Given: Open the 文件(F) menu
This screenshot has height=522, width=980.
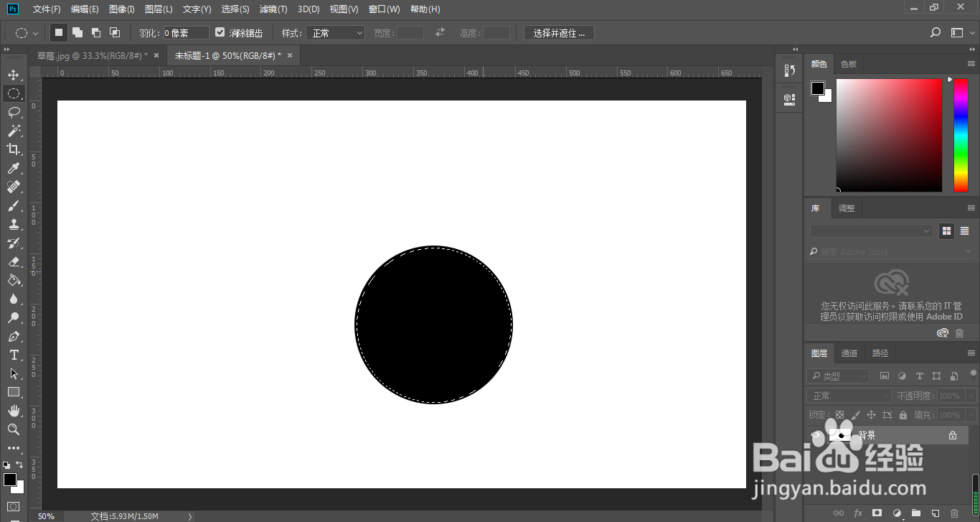Looking at the screenshot, I should 47,9.
